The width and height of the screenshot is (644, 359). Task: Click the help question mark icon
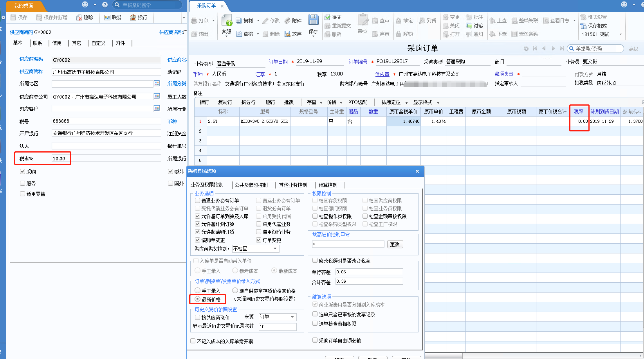105,5
